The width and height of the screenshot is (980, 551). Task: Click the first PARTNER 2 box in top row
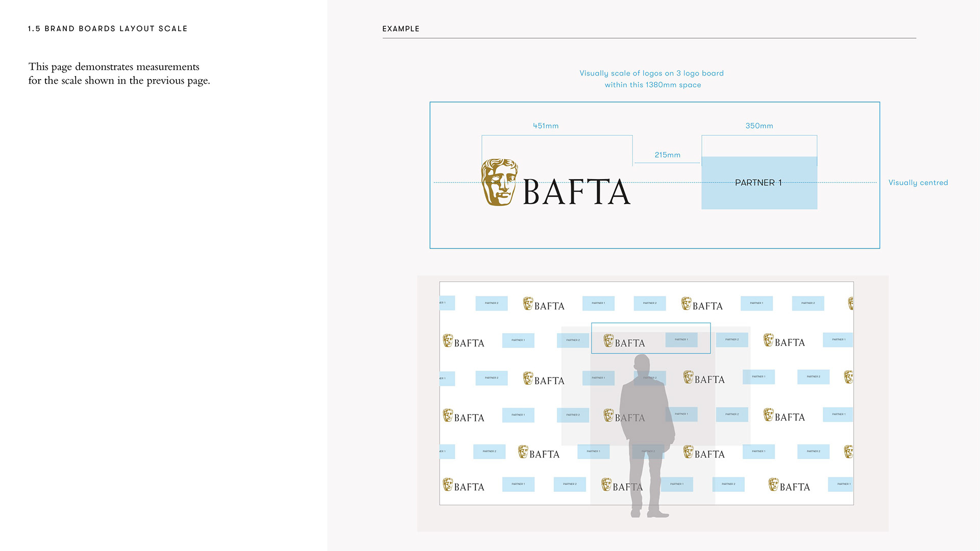click(491, 303)
